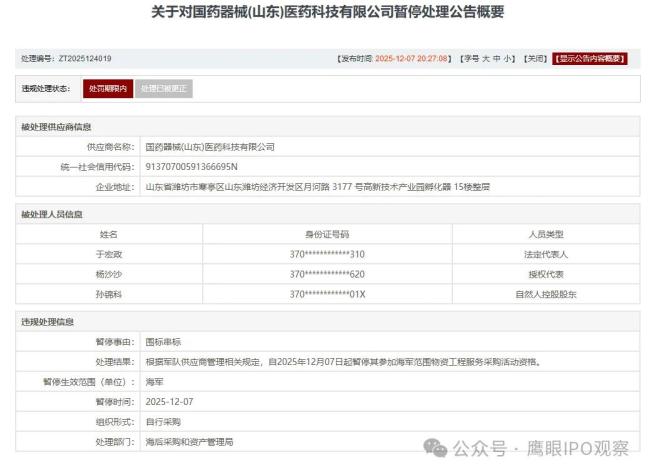The width and height of the screenshot is (650, 475).
Task: Click the name 杨沙沙
Action: pos(109,274)
